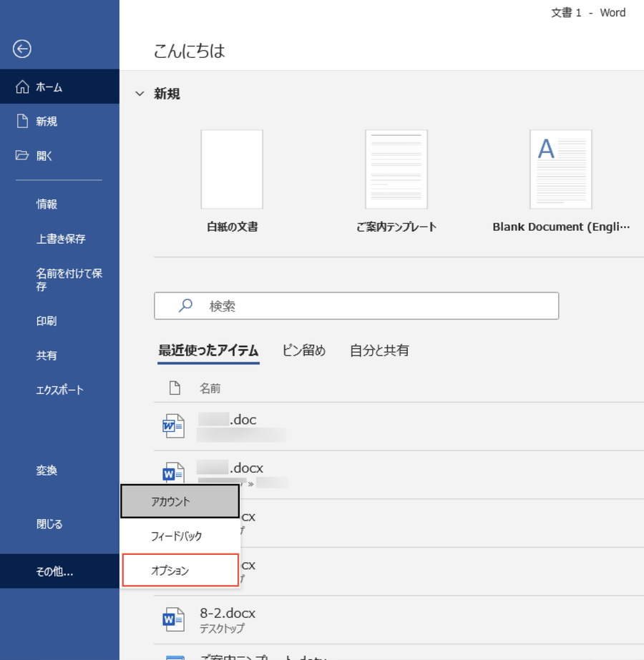Image resolution: width=644 pixels, height=660 pixels.
Task: Click the back arrow circle icon
Action: click(x=22, y=49)
